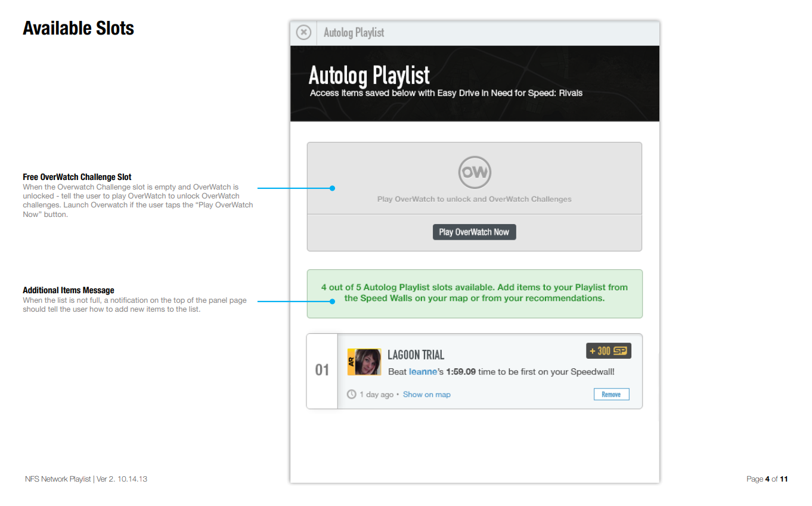Click the Access items saved below subtitle
The height and width of the screenshot is (506, 812).
pos(446,93)
